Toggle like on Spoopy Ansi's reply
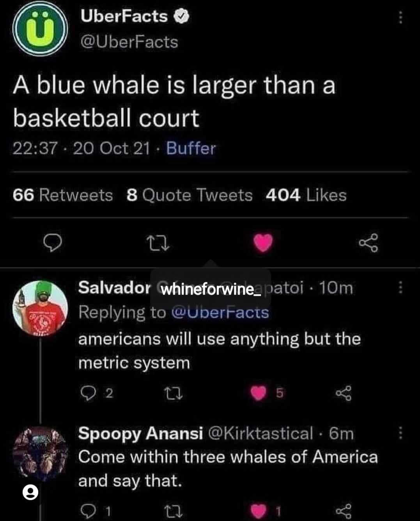420x521 pixels. [258, 510]
